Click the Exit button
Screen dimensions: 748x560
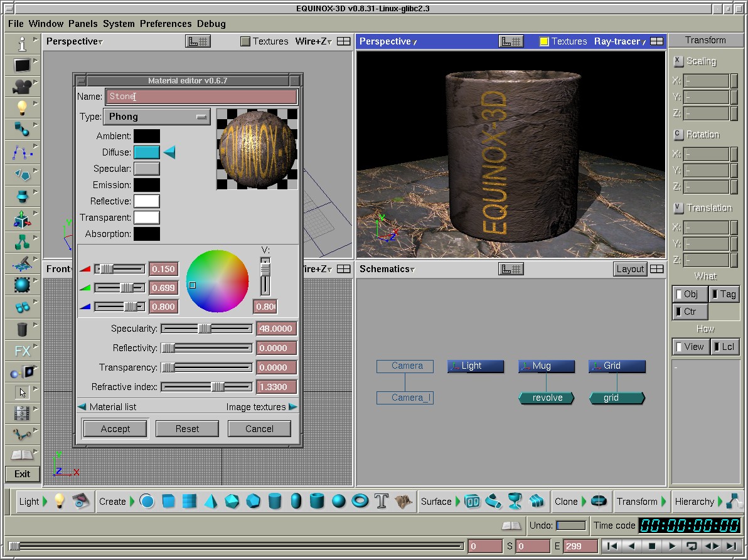pyautogui.click(x=22, y=473)
